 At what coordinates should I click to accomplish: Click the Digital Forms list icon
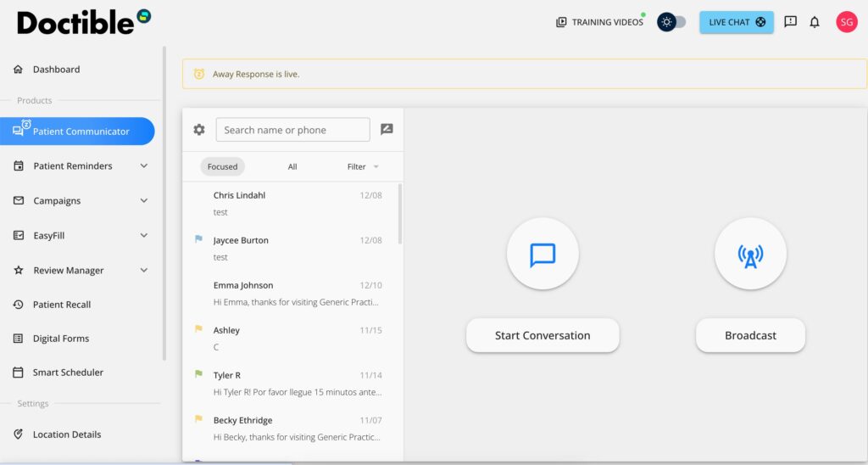(x=19, y=339)
